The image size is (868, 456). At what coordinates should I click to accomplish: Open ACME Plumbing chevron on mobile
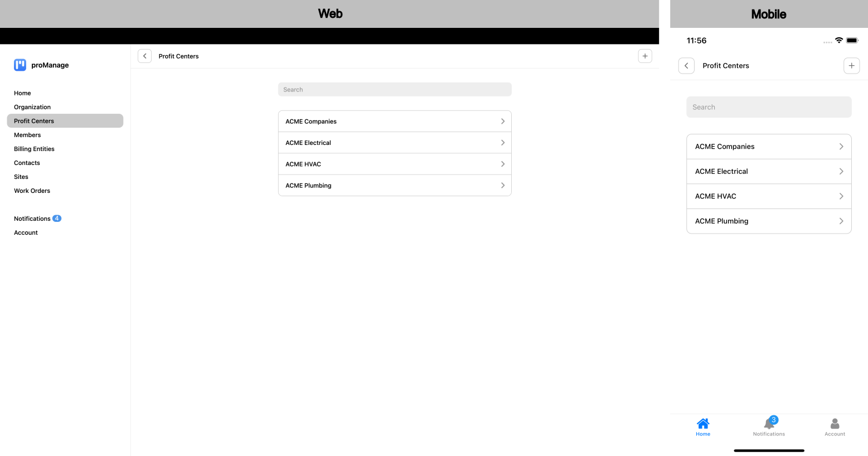(841, 221)
